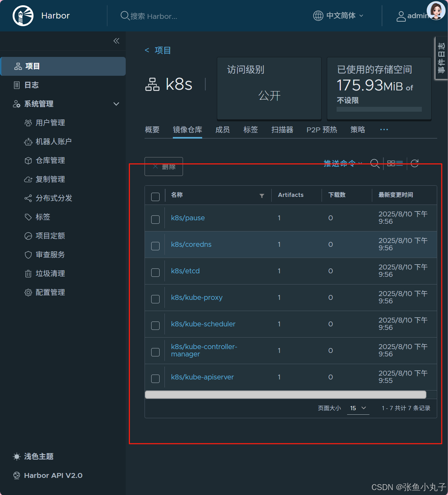448x495 pixels.
Task: Check the k8s/pause row checkbox
Action: coord(155,220)
